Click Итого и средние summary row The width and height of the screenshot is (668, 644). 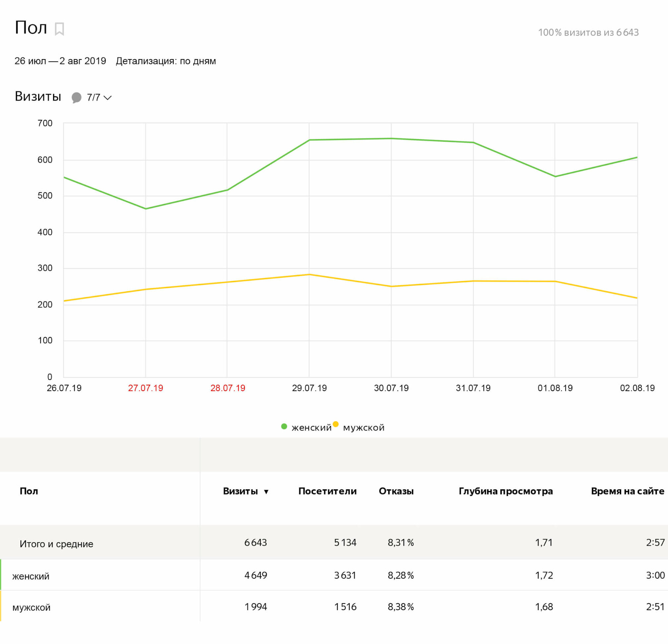(56, 544)
